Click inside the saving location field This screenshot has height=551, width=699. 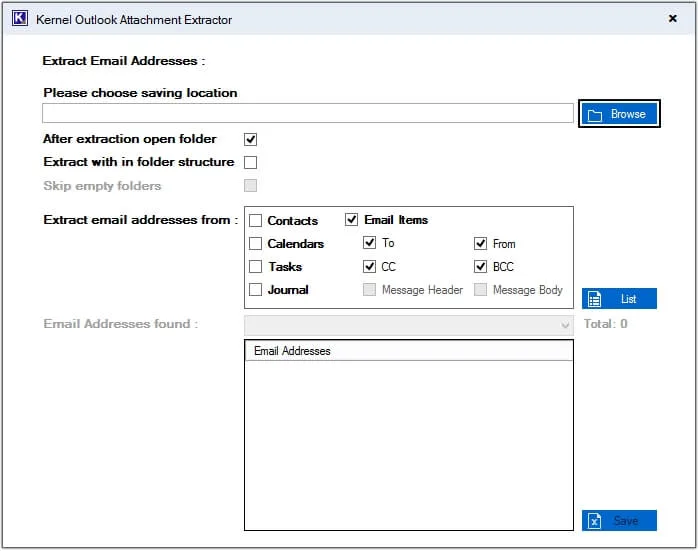coord(308,113)
